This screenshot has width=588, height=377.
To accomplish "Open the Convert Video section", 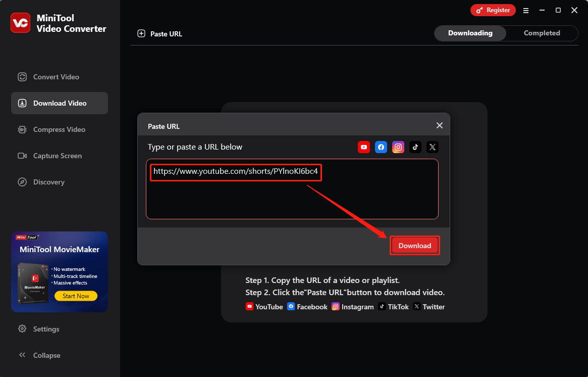I will point(48,77).
